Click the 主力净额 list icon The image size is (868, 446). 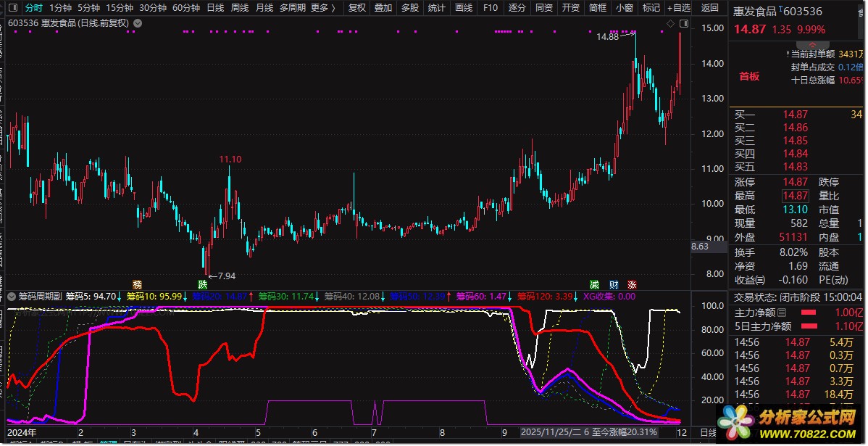(782, 313)
